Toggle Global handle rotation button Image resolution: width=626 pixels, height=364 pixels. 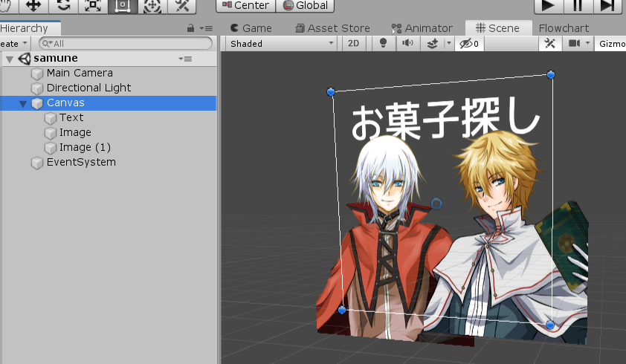click(305, 6)
